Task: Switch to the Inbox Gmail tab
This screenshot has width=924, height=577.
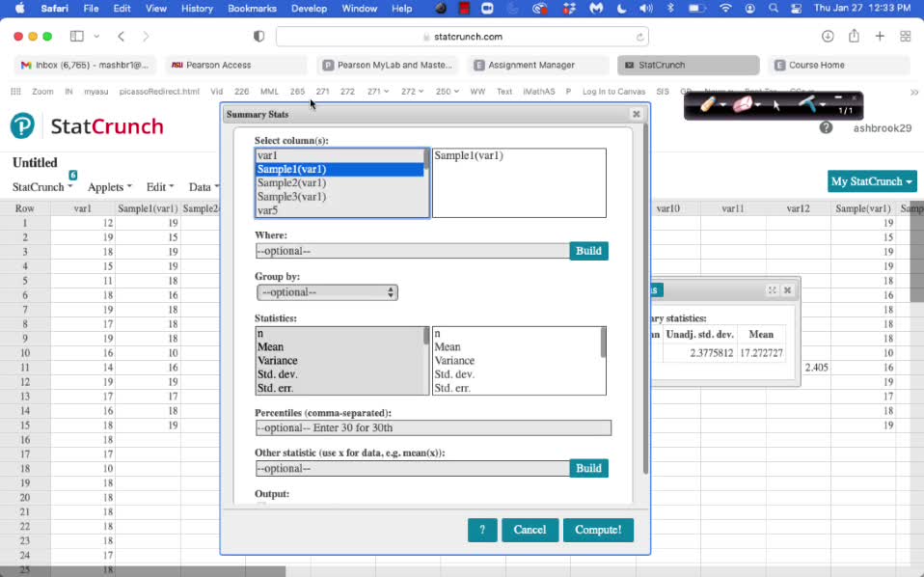Action: 85,65
